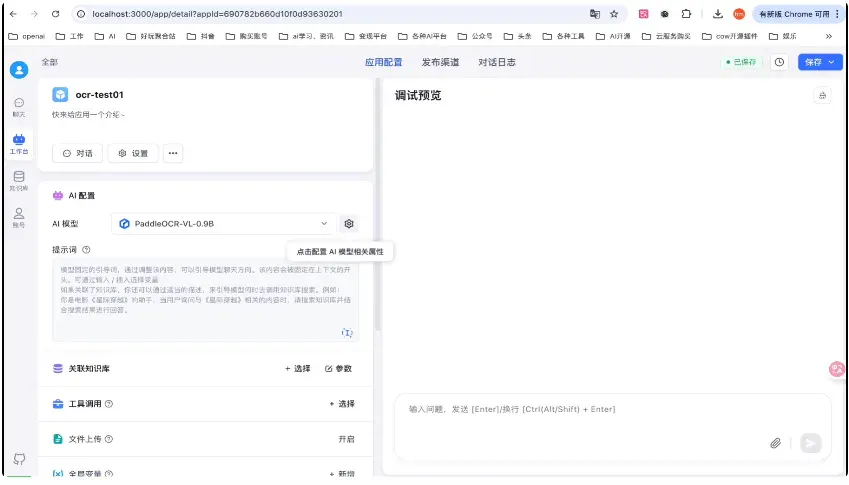Screen dimensions: 849x485
Task: Click the 设置 settings button
Action: (x=133, y=153)
